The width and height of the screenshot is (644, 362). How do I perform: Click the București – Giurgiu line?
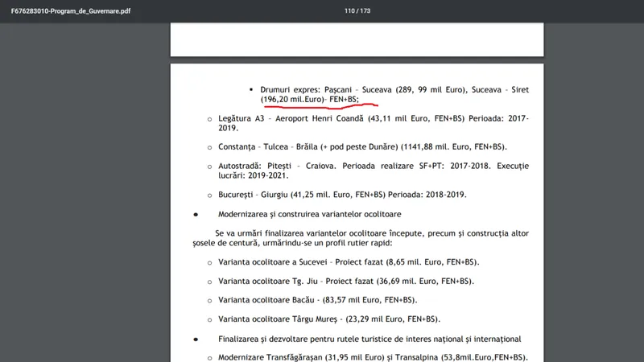(x=342, y=194)
